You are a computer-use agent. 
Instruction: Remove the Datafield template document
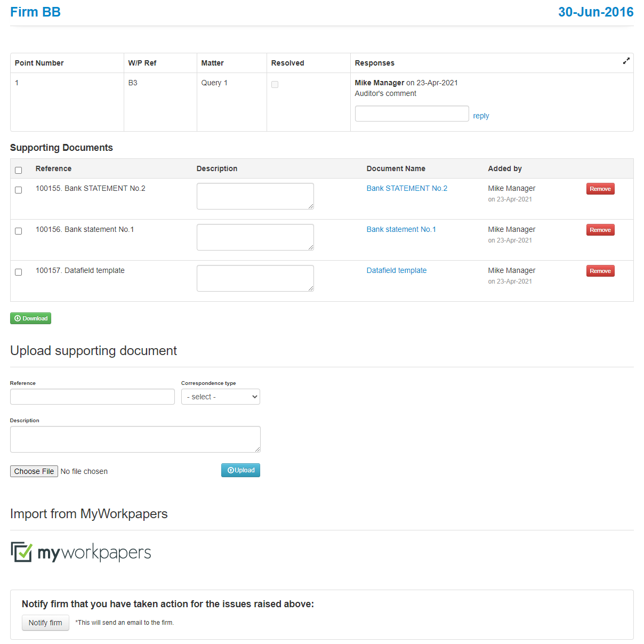click(600, 271)
